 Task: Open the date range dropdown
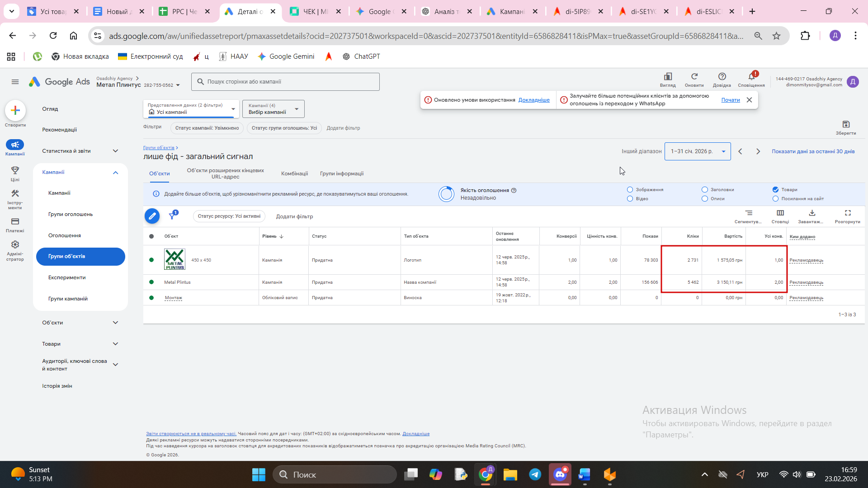pyautogui.click(x=698, y=151)
